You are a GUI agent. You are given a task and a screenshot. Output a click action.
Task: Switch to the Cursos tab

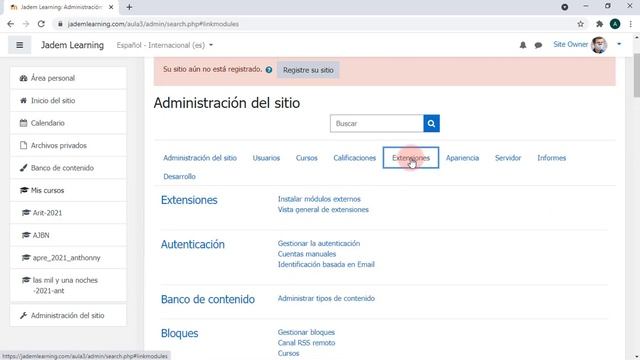coord(307,158)
